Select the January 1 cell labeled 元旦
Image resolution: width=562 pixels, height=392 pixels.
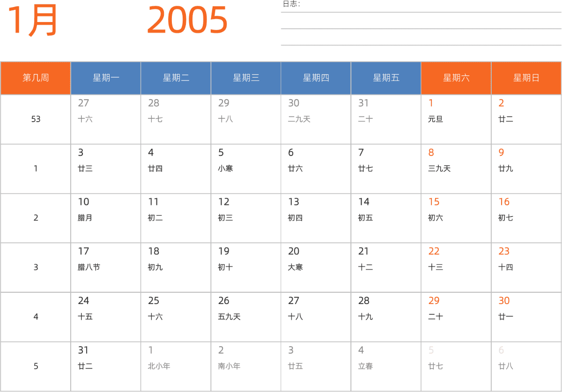(456, 120)
